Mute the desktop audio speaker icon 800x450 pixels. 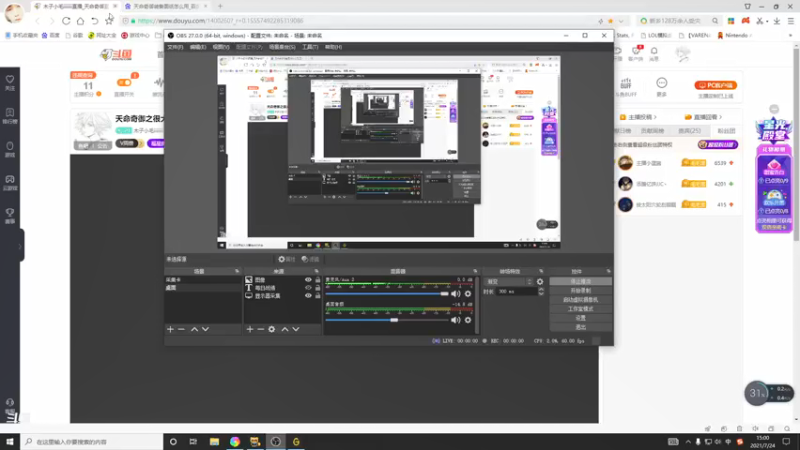[456, 320]
